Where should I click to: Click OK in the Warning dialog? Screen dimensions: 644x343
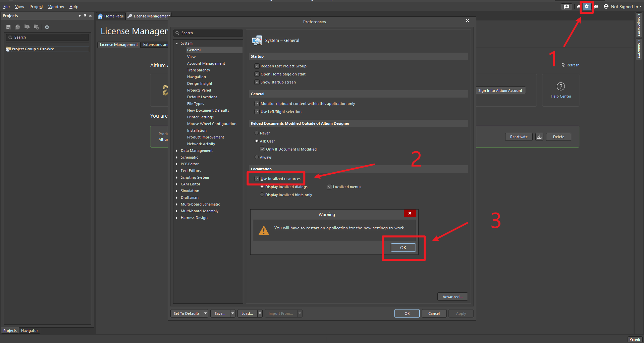(x=403, y=247)
